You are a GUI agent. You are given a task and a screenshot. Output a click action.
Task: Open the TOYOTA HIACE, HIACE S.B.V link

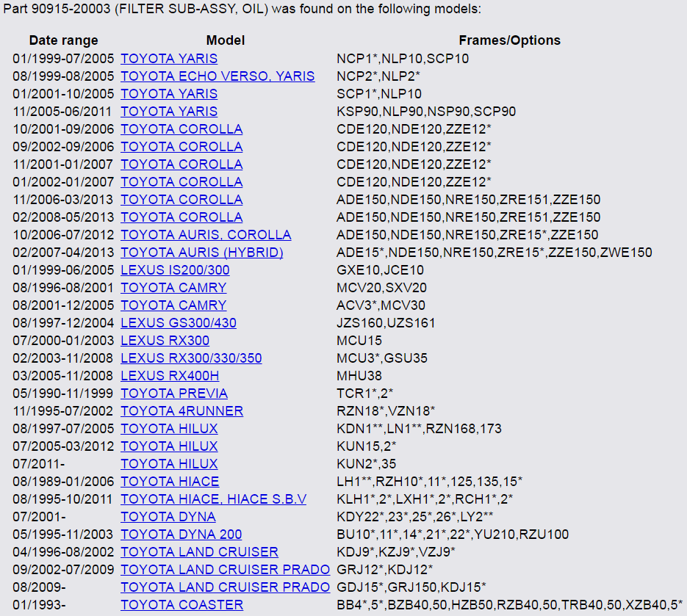point(214,499)
